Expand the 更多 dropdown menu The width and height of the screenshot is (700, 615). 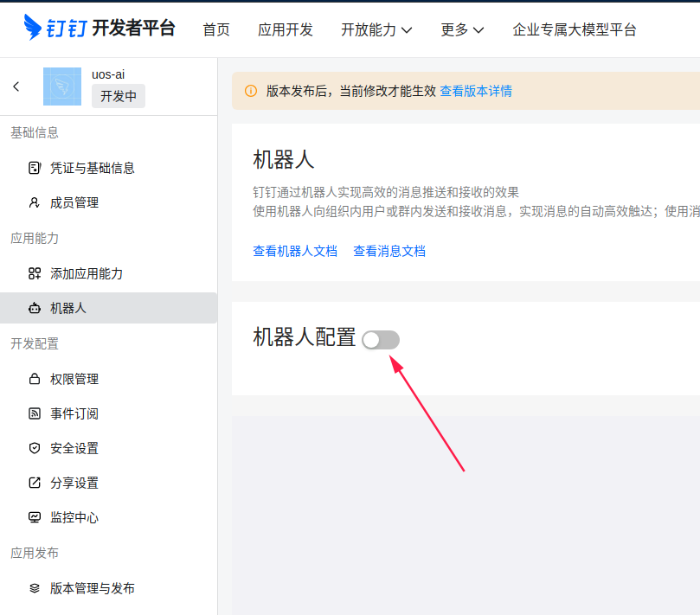(x=462, y=30)
